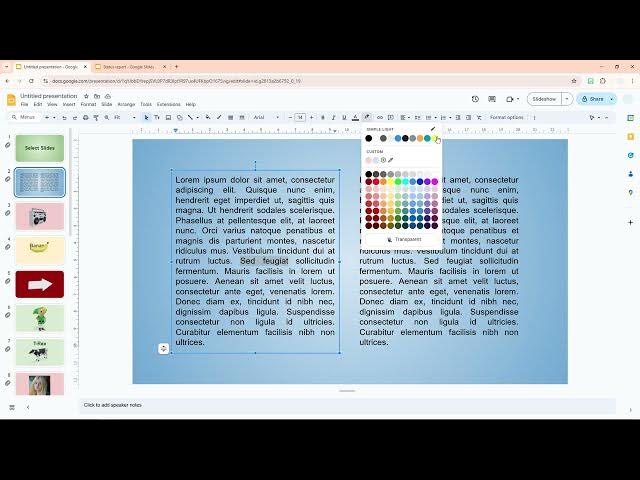Open version history clock icon
Viewport: 640px width, 480px height.
[x=475, y=99]
